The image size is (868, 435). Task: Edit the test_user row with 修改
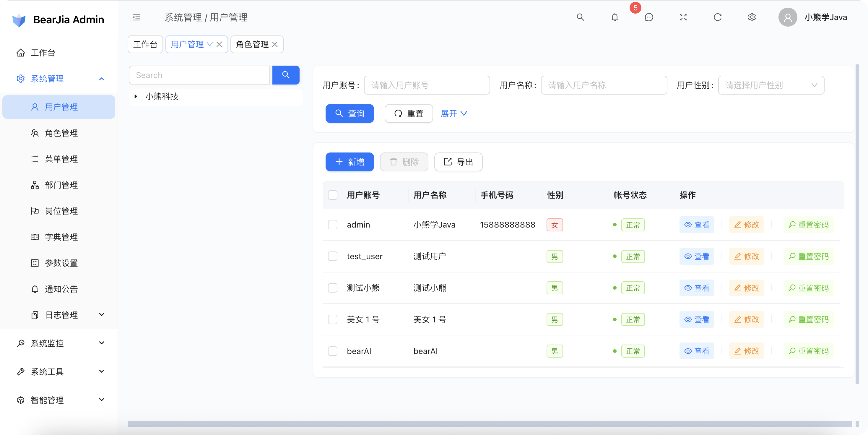pos(746,257)
